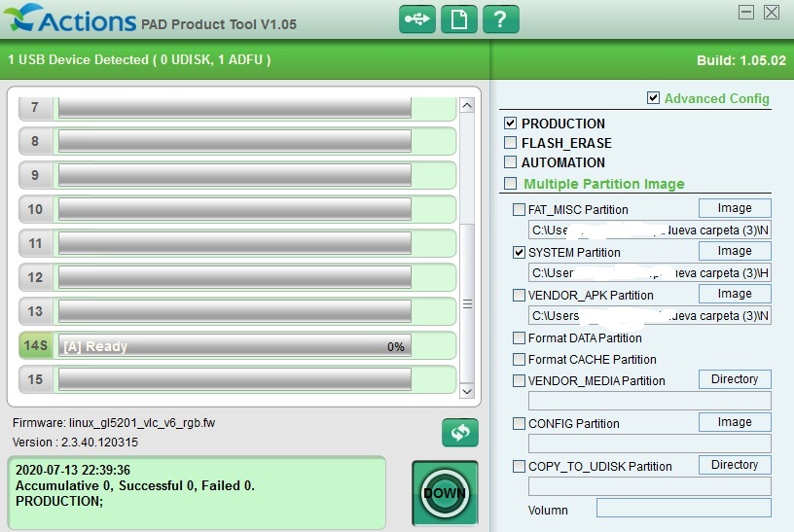Click Image button for CONFIG Partition

point(735,422)
